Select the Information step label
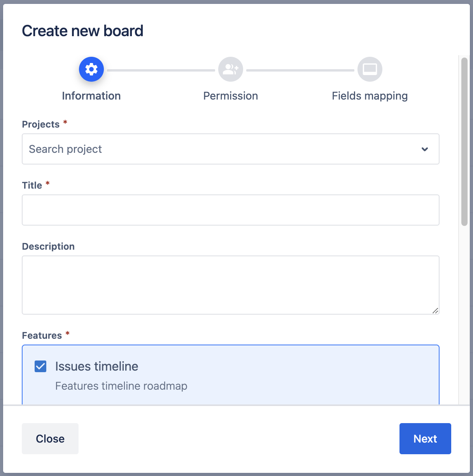The width and height of the screenshot is (473, 476). click(x=91, y=96)
